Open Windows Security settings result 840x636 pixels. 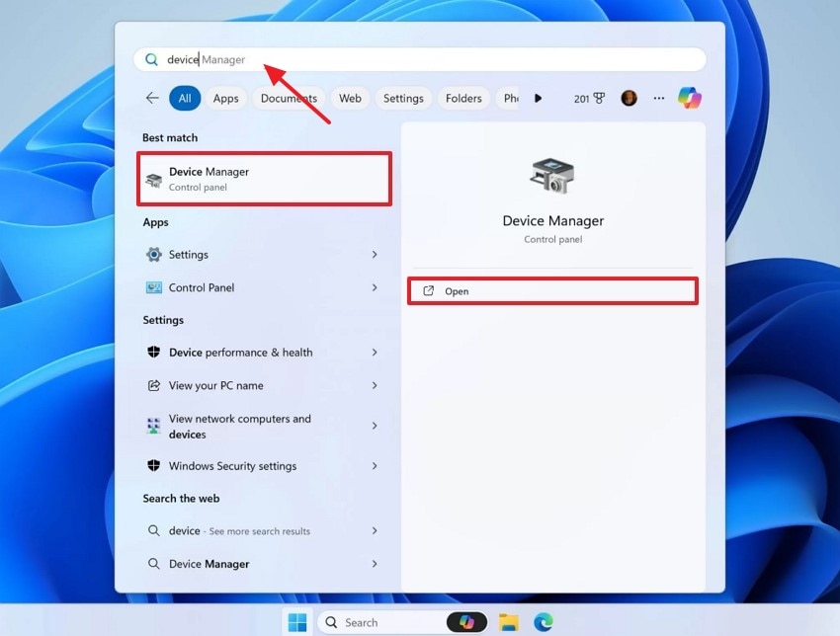[264, 466]
